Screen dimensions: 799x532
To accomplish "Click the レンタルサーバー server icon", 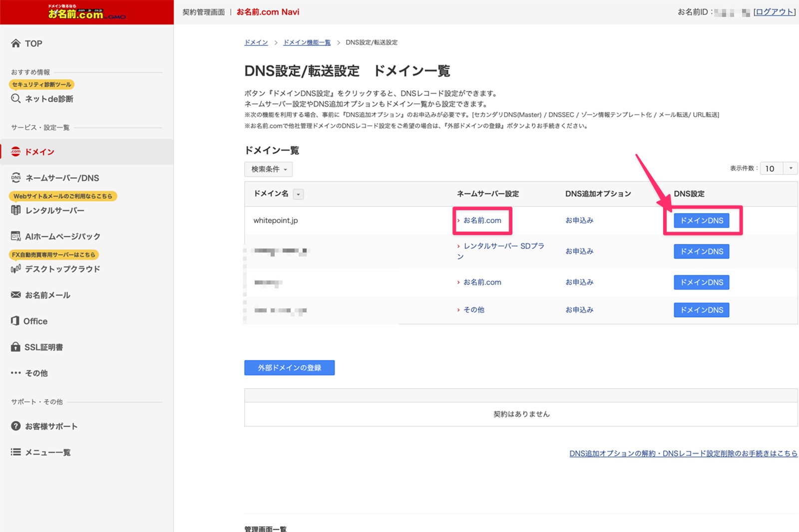I will point(16,211).
